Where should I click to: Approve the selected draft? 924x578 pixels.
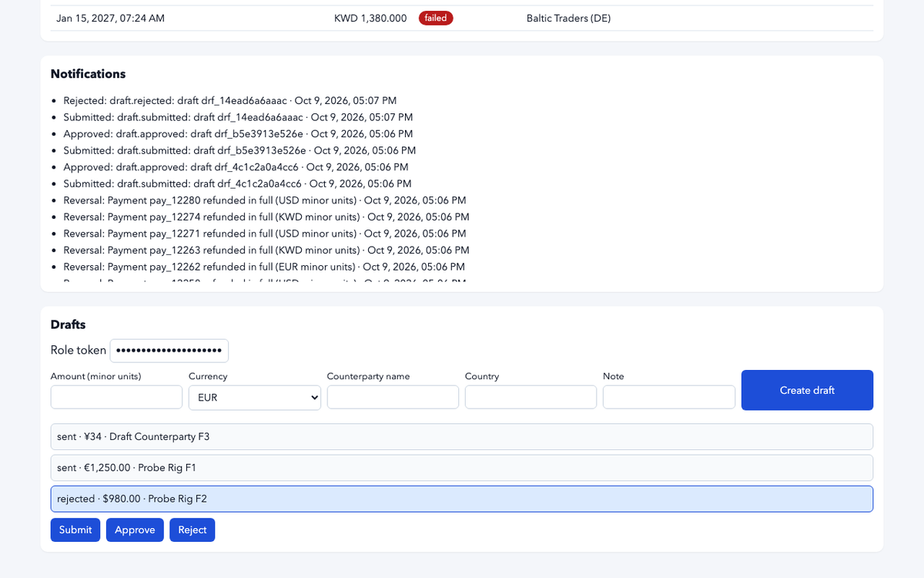point(135,530)
